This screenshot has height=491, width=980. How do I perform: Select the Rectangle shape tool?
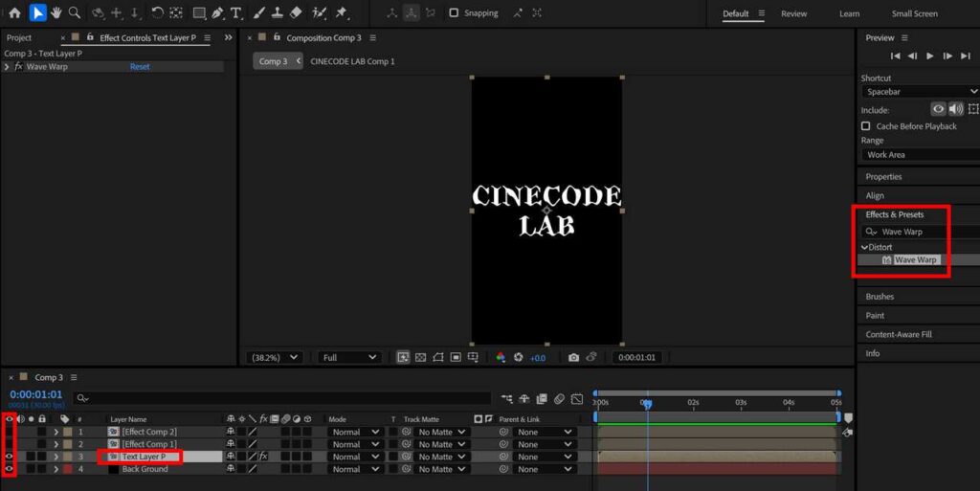pyautogui.click(x=199, y=12)
